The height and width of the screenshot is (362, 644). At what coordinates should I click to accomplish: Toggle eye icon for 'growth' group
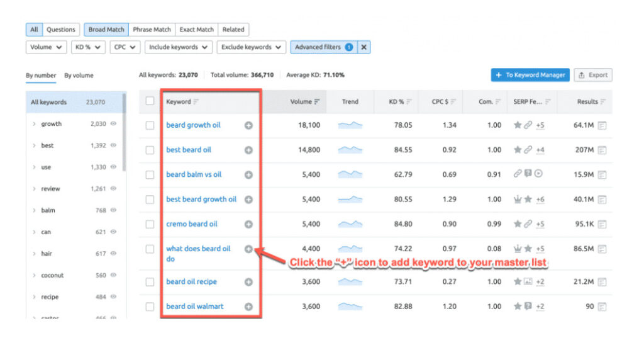[x=113, y=123]
